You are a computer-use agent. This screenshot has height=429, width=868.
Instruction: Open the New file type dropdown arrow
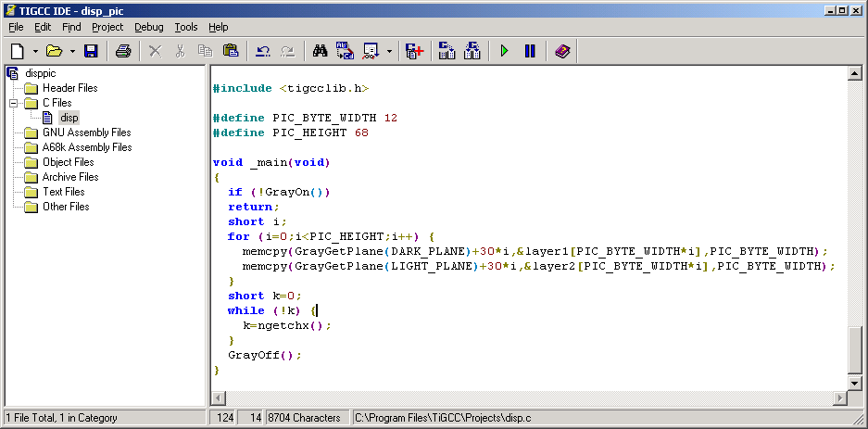pos(35,52)
